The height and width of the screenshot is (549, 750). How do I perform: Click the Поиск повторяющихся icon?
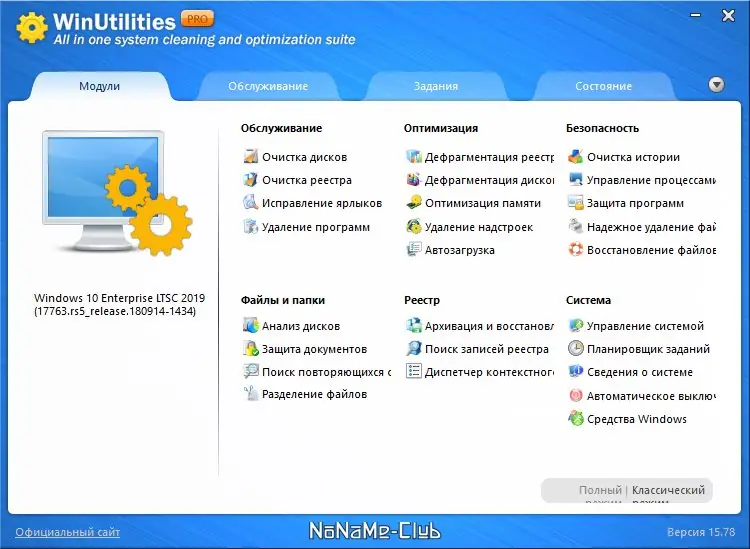[250, 371]
